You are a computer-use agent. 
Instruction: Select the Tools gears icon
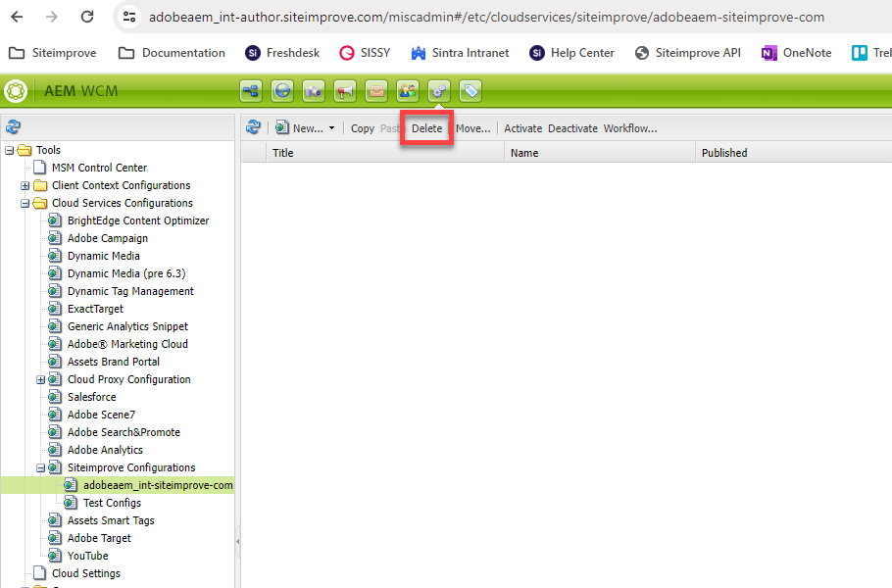tap(438, 90)
